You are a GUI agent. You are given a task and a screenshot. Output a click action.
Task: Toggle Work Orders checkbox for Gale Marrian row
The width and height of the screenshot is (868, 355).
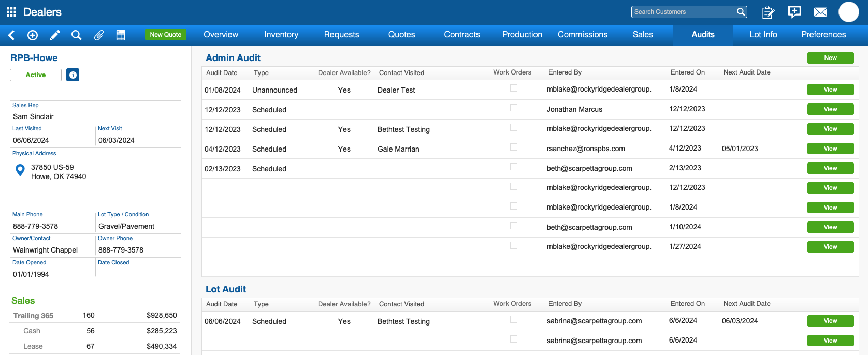coord(514,147)
